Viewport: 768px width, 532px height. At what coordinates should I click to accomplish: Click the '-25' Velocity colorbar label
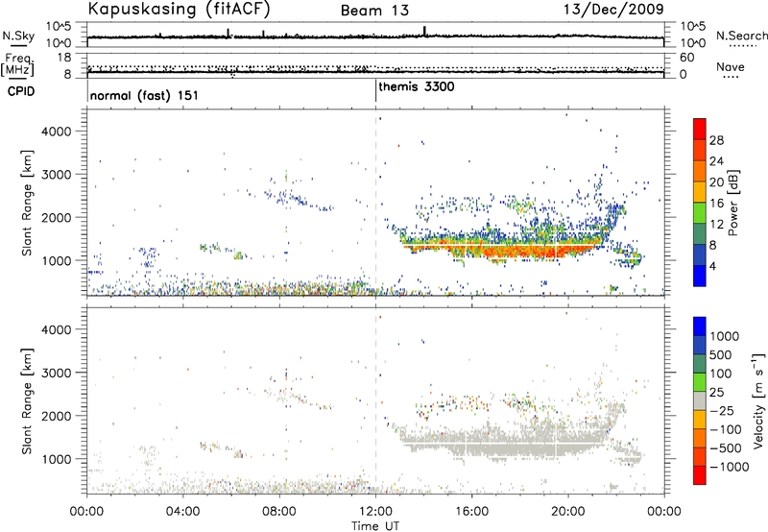point(722,411)
